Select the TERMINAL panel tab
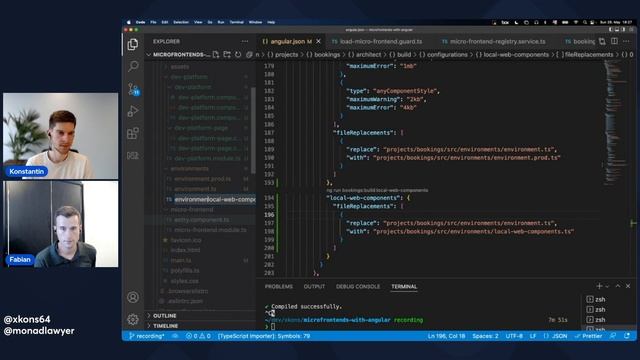This screenshot has width=640, height=360. (404, 287)
